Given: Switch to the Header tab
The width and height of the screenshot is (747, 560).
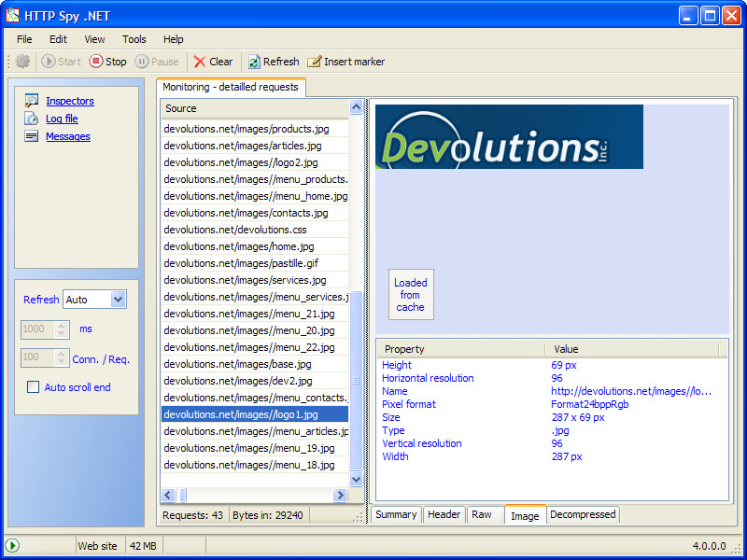Looking at the screenshot, I should (444, 515).
